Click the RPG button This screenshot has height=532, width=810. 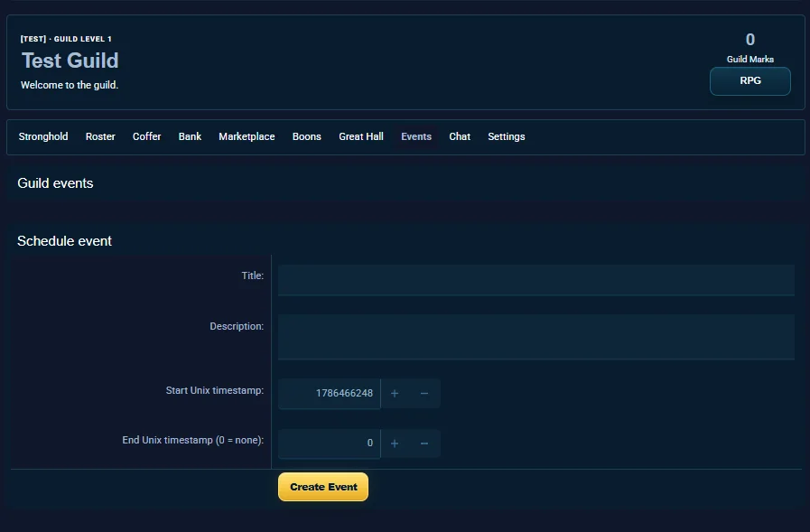[750, 81]
